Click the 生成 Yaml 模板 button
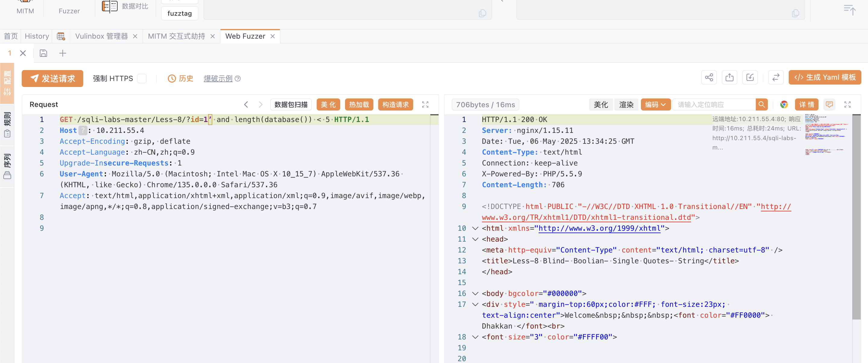This screenshot has width=868, height=363. click(825, 78)
